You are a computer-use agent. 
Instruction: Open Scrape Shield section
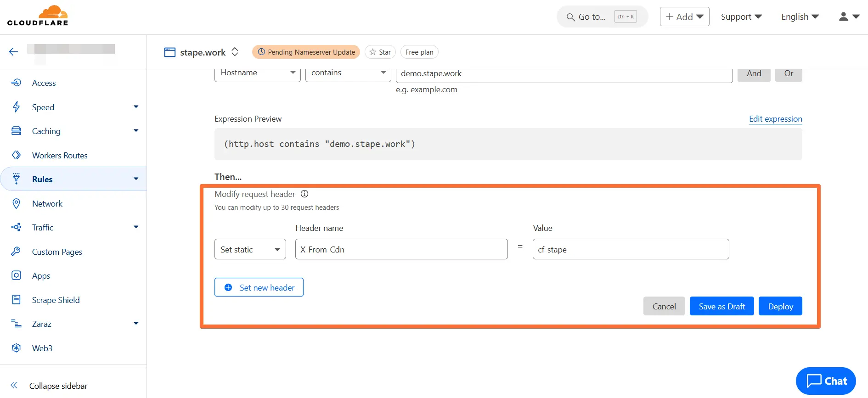(56, 300)
